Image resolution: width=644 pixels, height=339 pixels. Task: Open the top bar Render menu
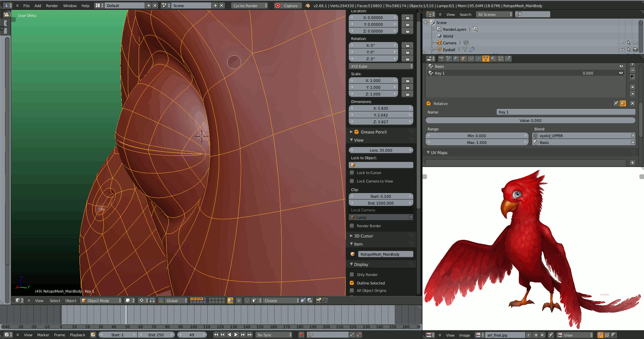[x=52, y=5]
